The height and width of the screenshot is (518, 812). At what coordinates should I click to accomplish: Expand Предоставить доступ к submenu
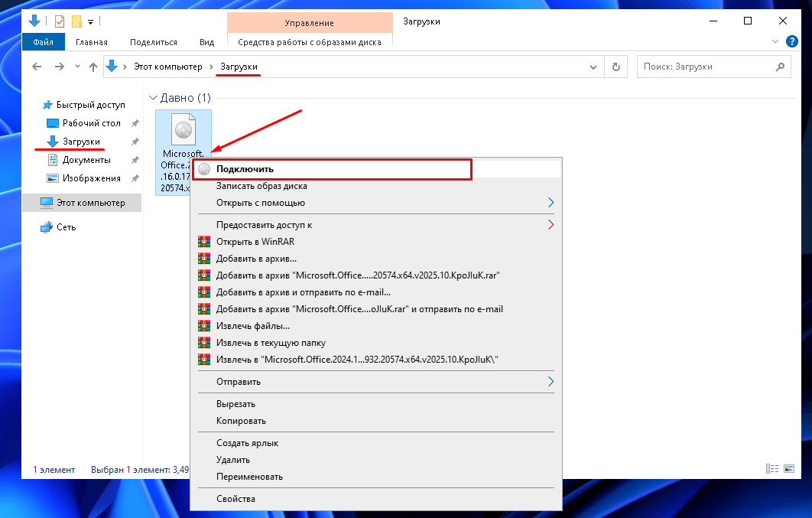(x=376, y=225)
